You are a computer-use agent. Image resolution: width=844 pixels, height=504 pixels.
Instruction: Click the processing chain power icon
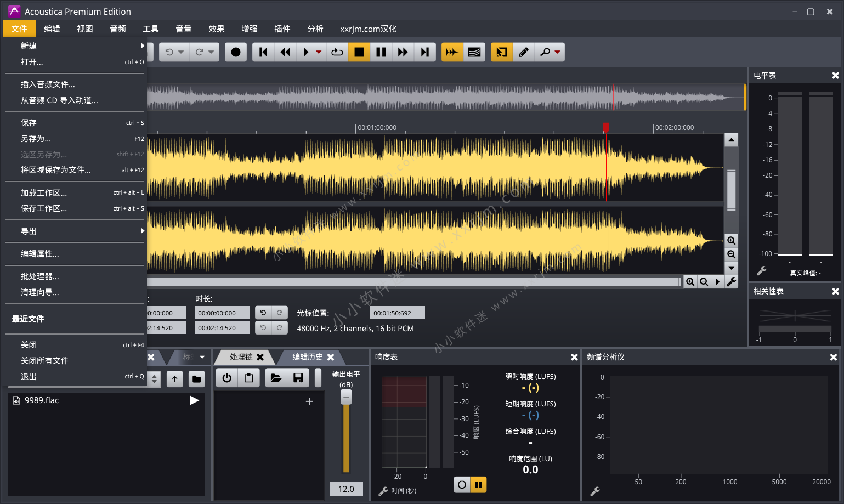coord(227,378)
